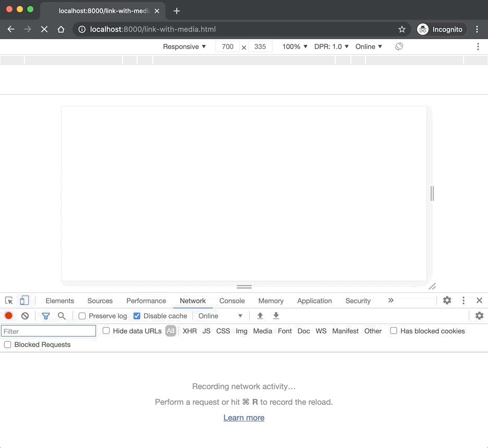
Task: Stop loading the page with the X button
Action: [44, 29]
